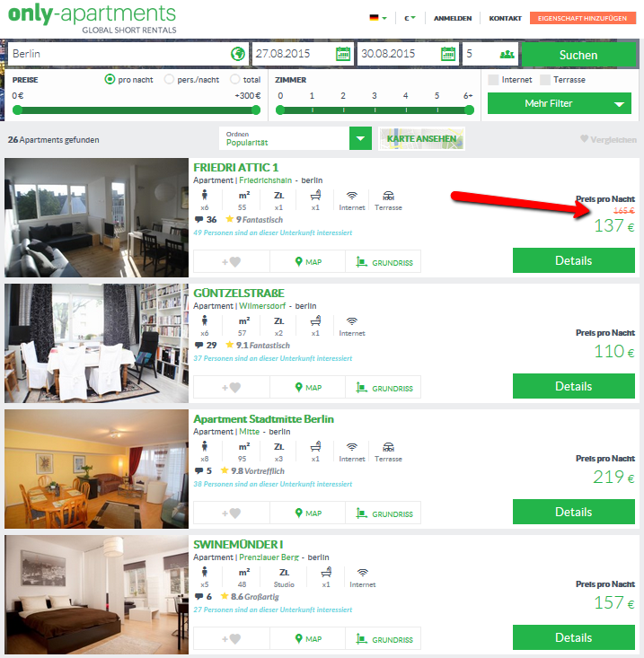Click the price slider right handle

(x=256, y=110)
